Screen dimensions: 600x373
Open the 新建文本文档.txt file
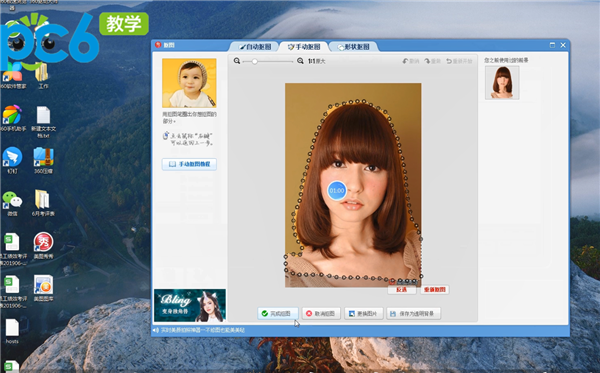click(43, 122)
